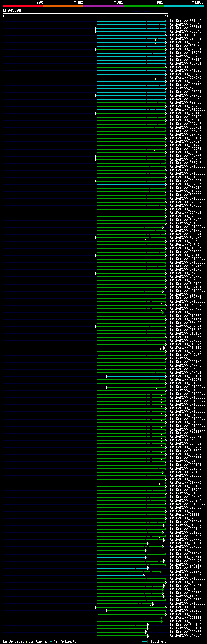
Task: Click the red 20% identity legend segment
Action: pos(23,5)
